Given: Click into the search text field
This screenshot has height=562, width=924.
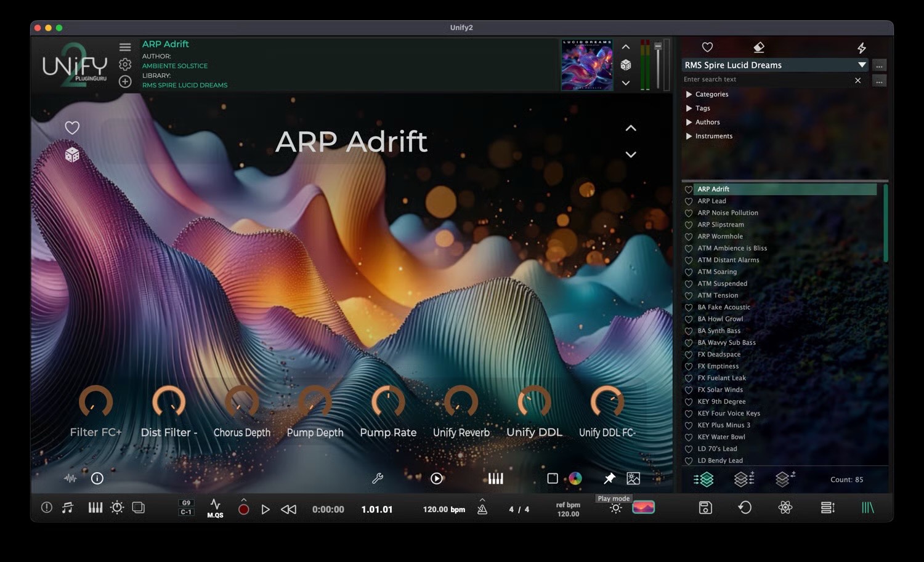Looking at the screenshot, I should click(767, 79).
